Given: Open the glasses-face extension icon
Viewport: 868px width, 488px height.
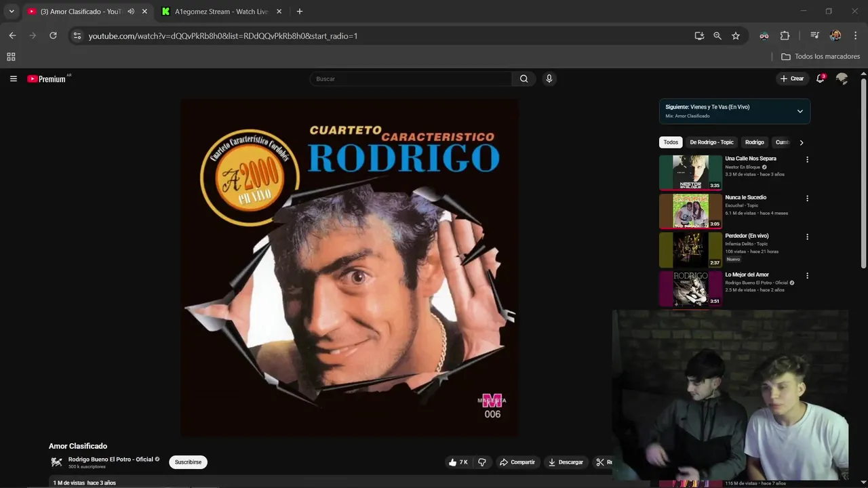Looking at the screenshot, I should pos(764,36).
